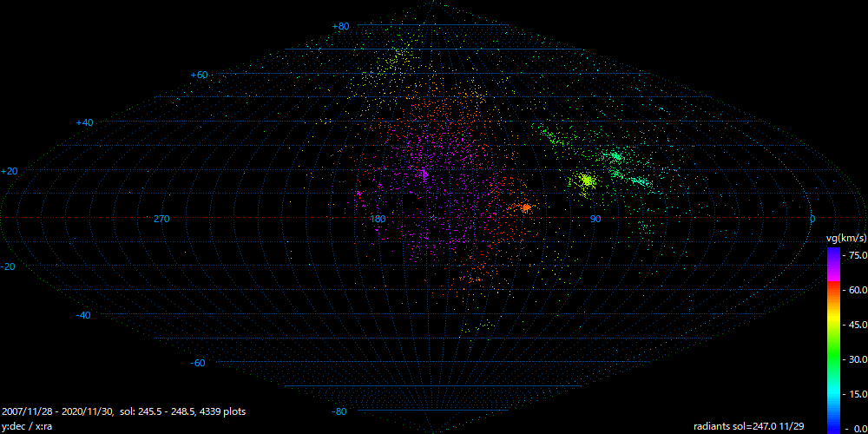
Task: Click the 15.0 velocity scale label
Action: pos(857,394)
